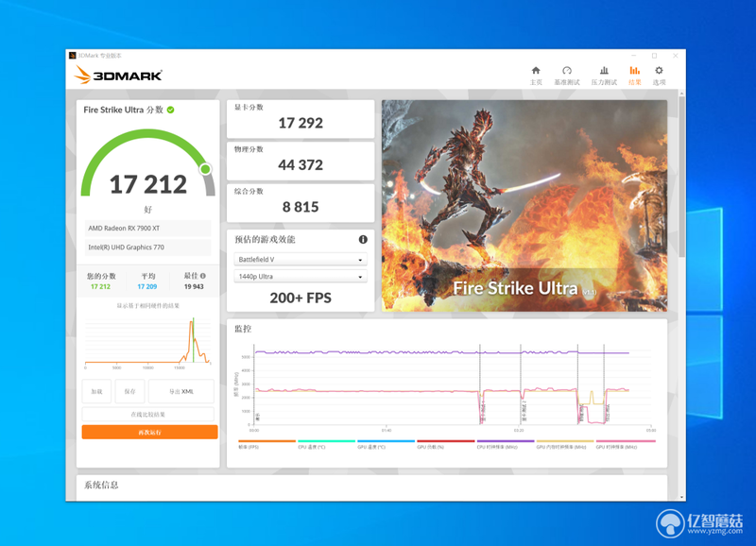Select the Intel(R) UHD Graphics 770 row
This screenshot has width=756, height=546.
click(x=148, y=247)
